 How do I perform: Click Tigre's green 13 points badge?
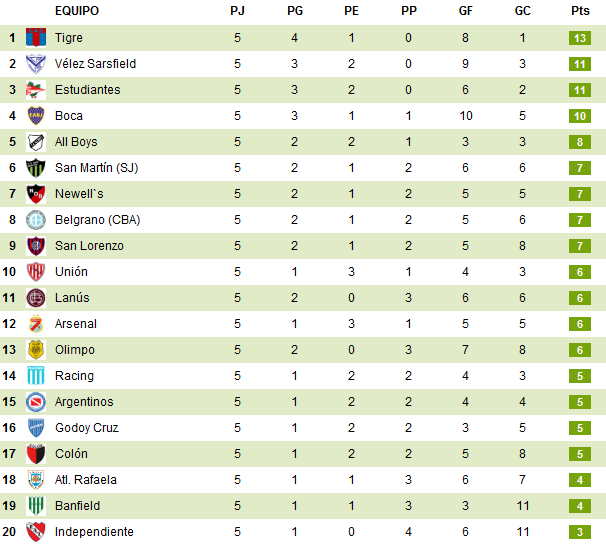tap(581, 38)
